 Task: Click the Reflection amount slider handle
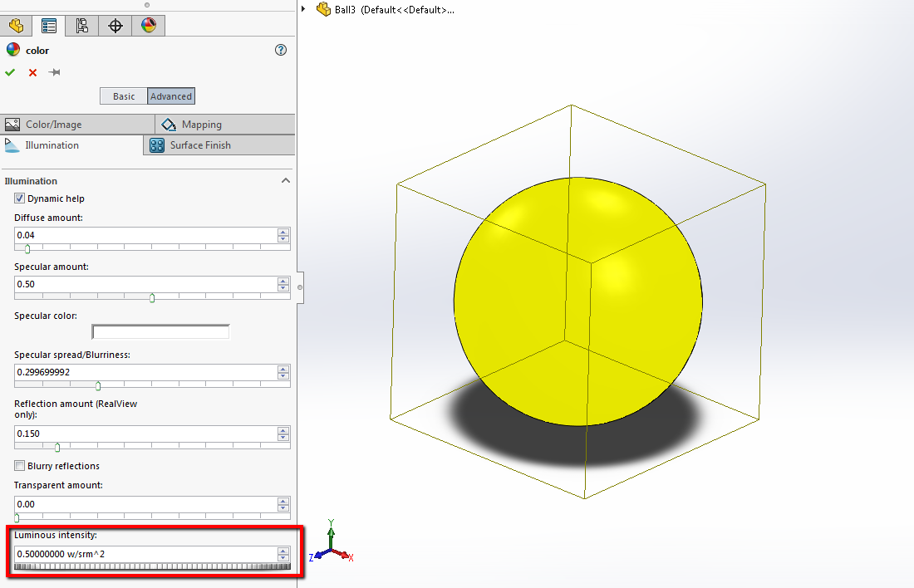coord(57,448)
